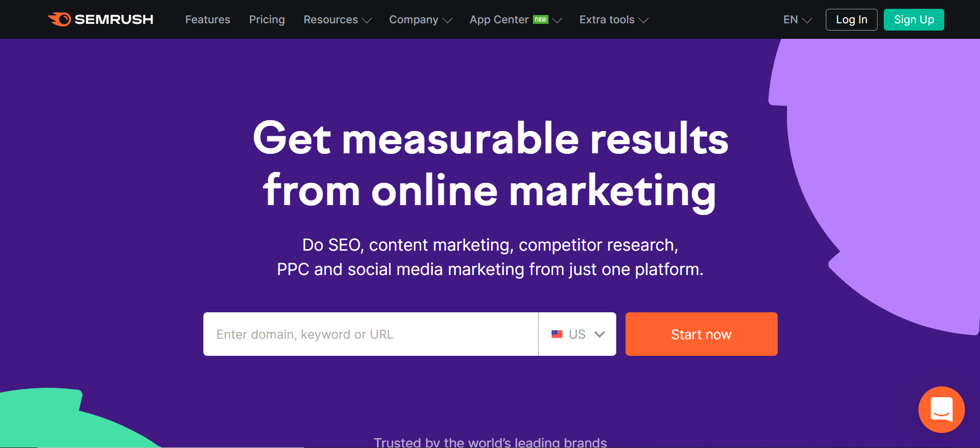This screenshot has width=980, height=448.
Task: Click the US flag icon
Action: coord(557,335)
